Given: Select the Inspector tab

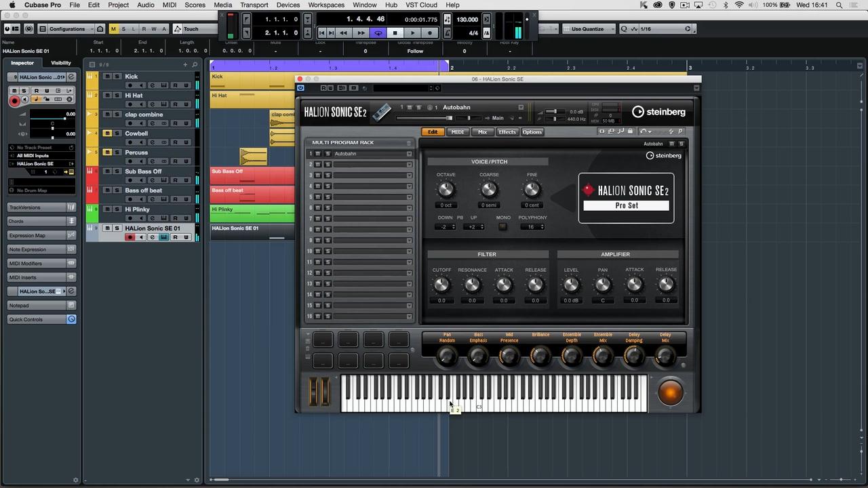Looking at the screenshot, I should coord(22,63).
